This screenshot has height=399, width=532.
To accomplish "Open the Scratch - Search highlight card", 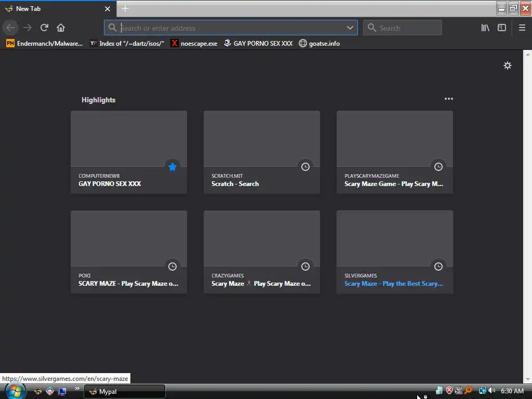I will click(262, 152).
